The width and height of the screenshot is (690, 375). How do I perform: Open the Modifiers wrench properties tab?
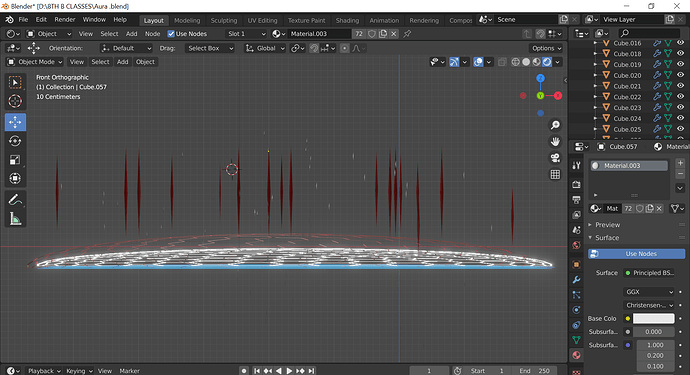[x=576, y=279]
